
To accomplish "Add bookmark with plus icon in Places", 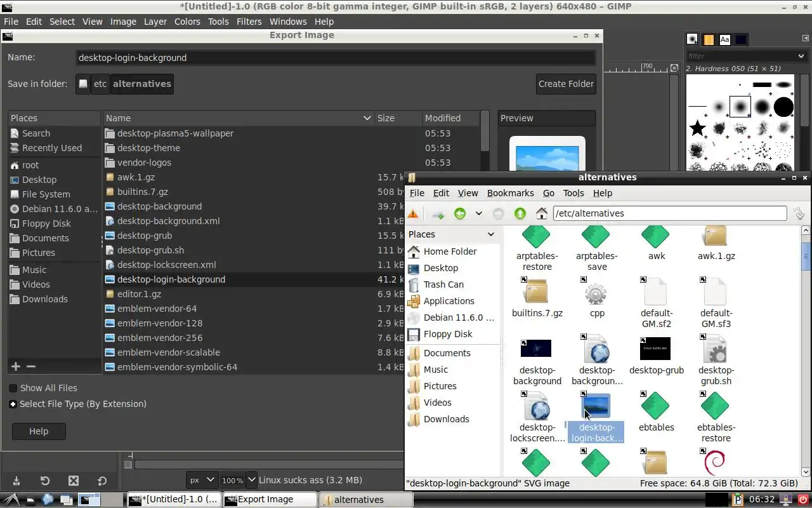I will 16,366.
